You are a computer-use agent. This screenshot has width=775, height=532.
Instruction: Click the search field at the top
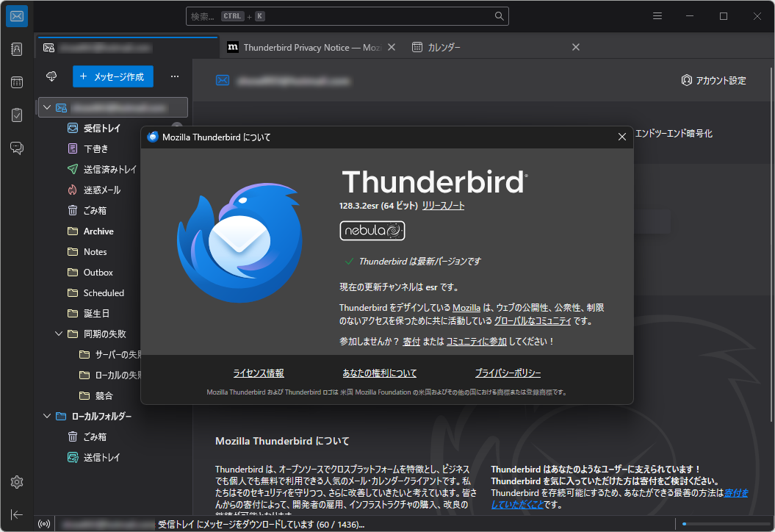click(x=345, y=15)
